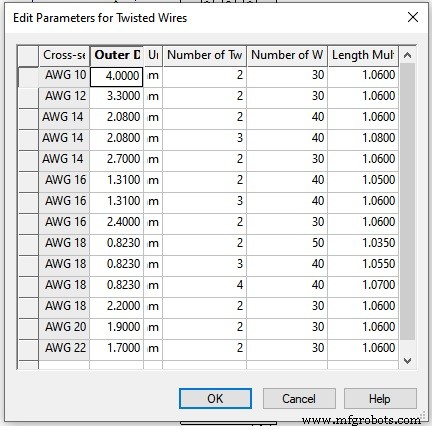
Task: Click the Cross-se column header
Action: [x=64, y=55]
